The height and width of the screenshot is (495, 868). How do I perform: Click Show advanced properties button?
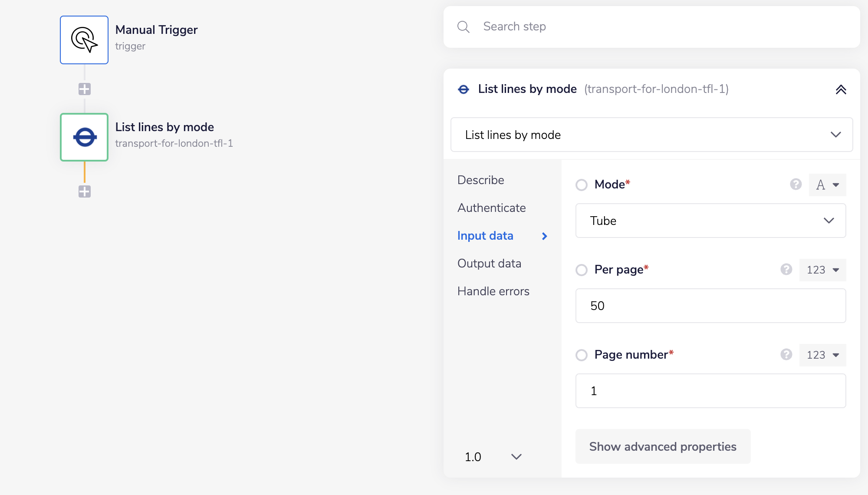(x=662, y=446)
